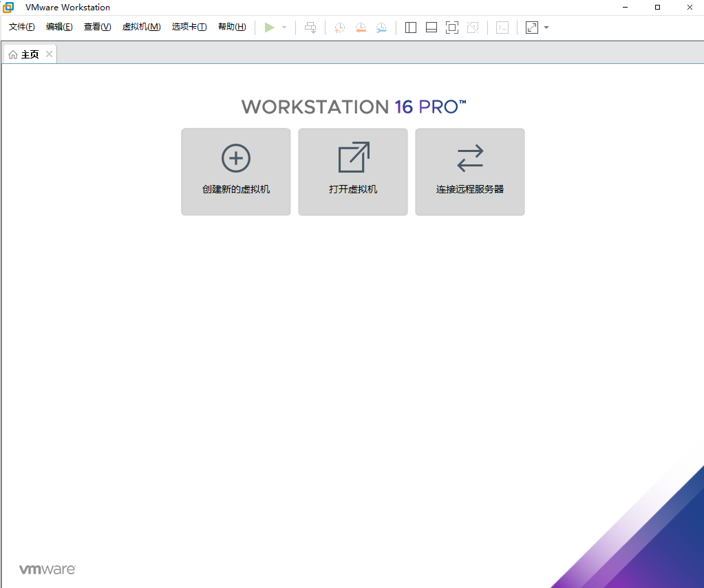The width and height of the screenshot is (704, 588).
Task: Open the 编辑(E) menu
Action: (59, 27)
